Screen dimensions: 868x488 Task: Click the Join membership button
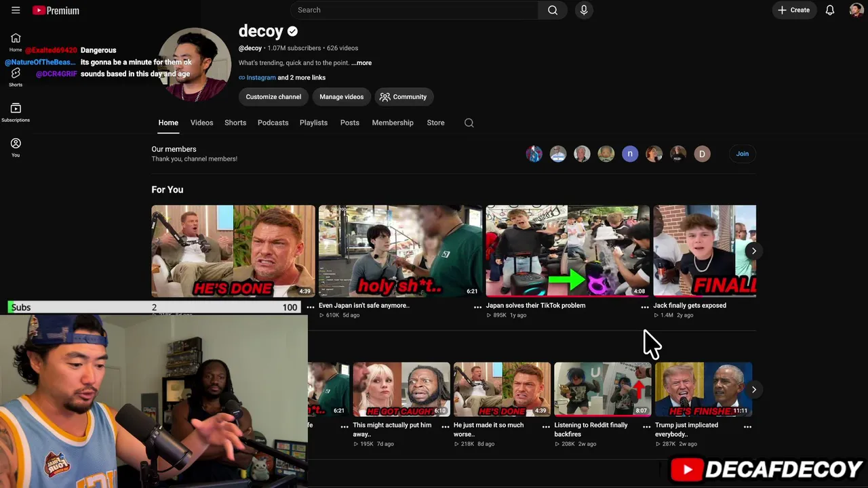tap(743, 154)
